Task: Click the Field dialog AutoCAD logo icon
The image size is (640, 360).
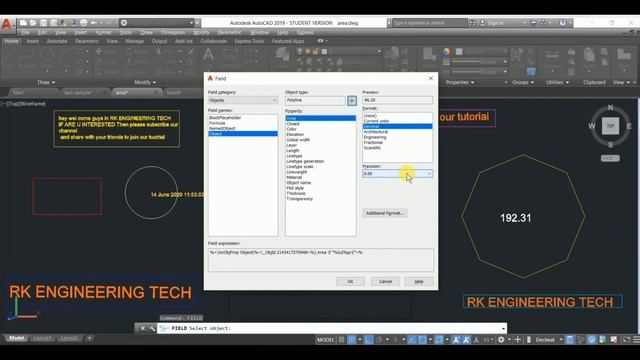Action: [211, 78]
